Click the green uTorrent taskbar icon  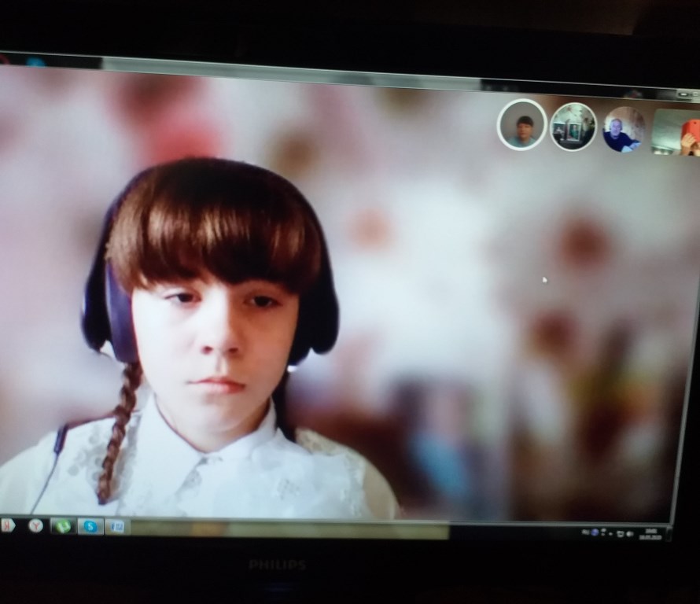tap(62, 526)
